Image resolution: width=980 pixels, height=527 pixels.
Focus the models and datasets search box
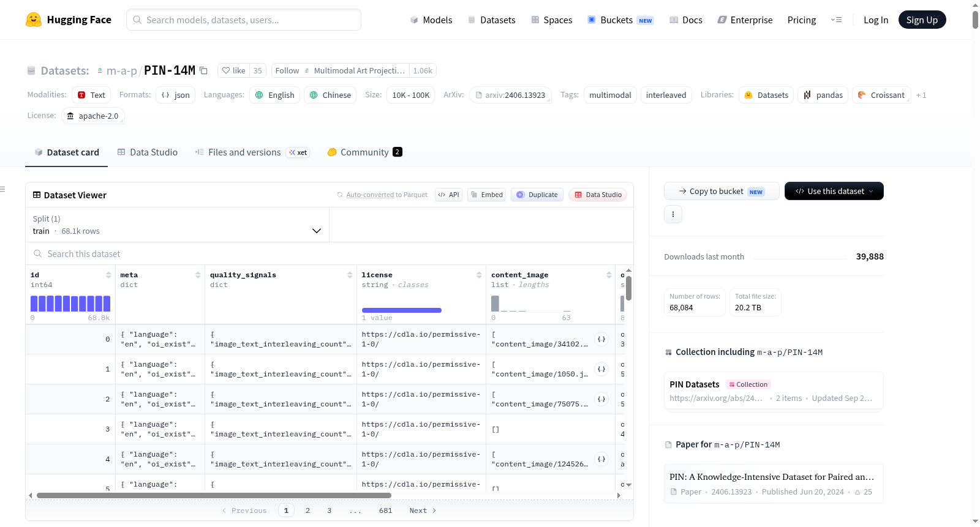click(244, 20)
